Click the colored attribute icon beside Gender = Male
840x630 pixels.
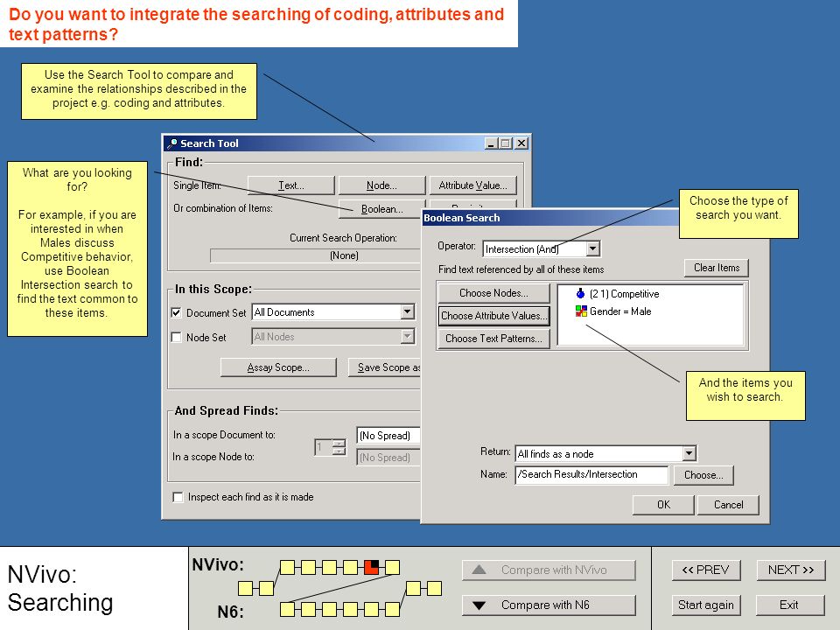[x=581, y=311]
